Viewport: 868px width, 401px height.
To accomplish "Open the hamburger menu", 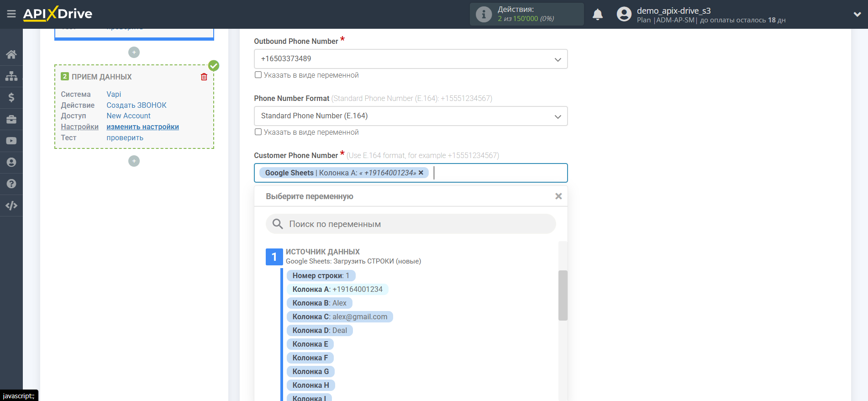I will tap(11, 14).
